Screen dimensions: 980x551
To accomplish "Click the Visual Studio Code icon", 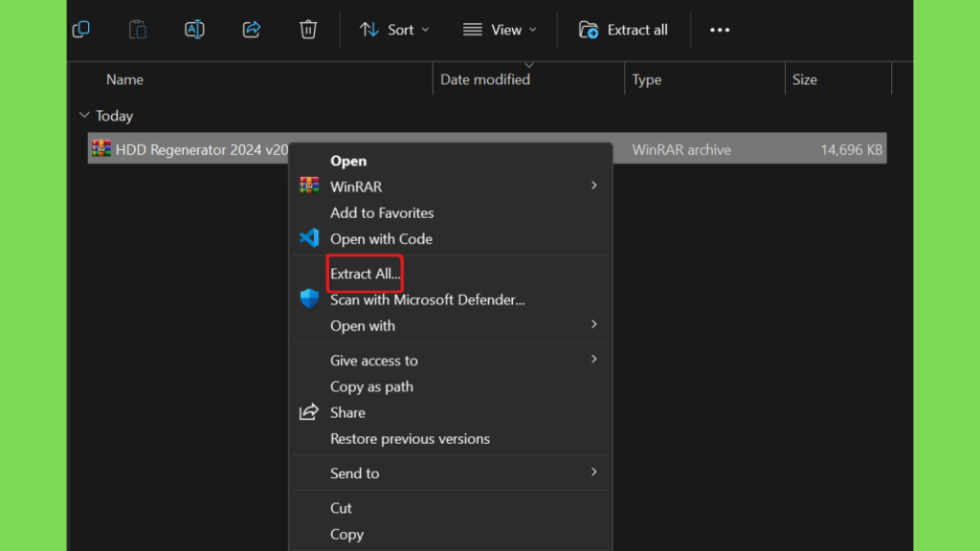I will click(x=309, y=239).
